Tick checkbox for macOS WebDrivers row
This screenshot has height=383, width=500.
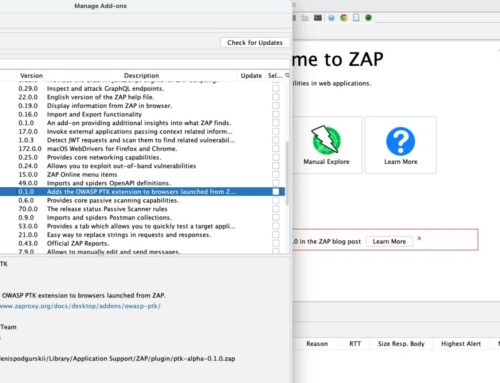pos(276,149)
